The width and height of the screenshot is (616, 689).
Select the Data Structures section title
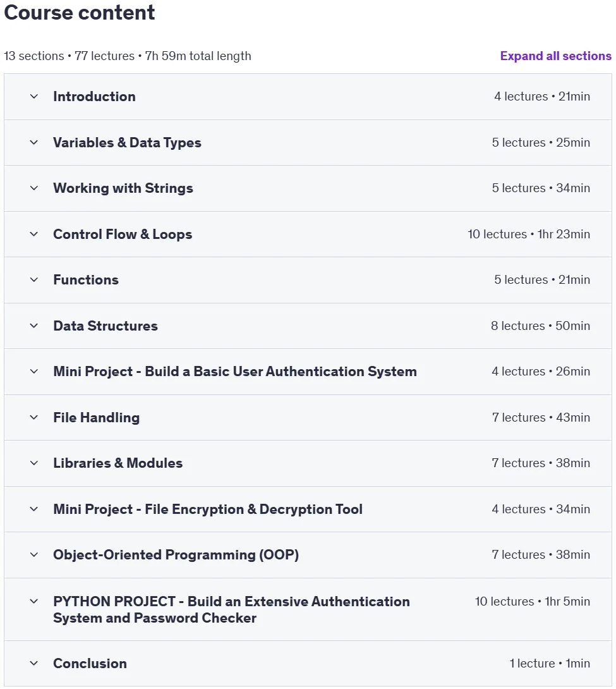coord(106,326)
